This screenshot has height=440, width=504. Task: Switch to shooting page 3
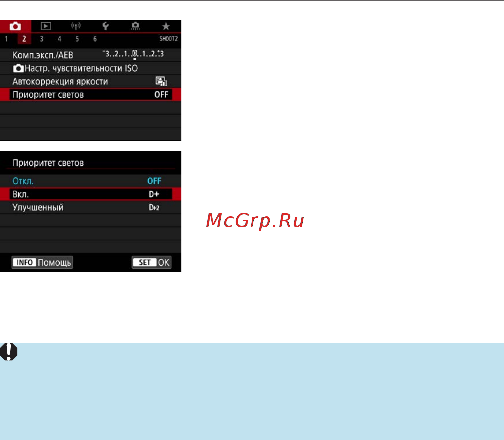point(42,39)
